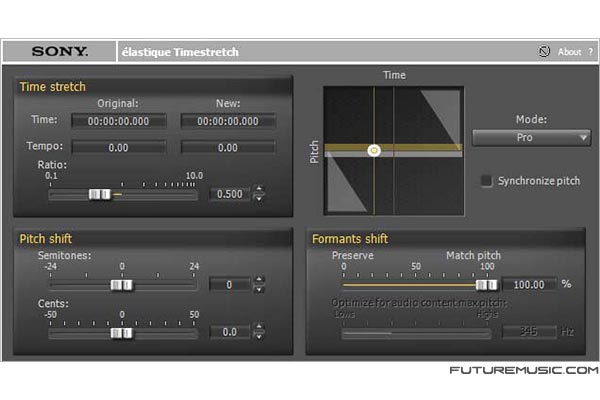The image size is (600, 400).
Task: Enable the Synchronize pitch checkbox
Action: tap(486, 181)
